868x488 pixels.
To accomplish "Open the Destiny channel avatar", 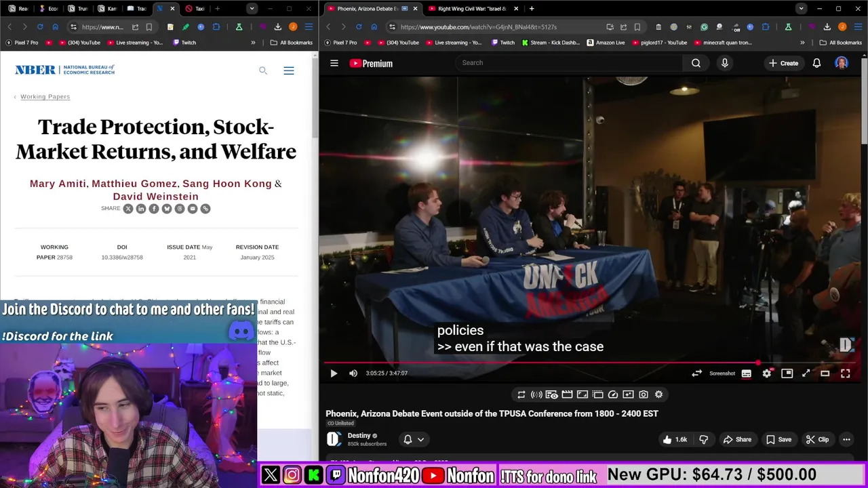I will click(334, 439).
